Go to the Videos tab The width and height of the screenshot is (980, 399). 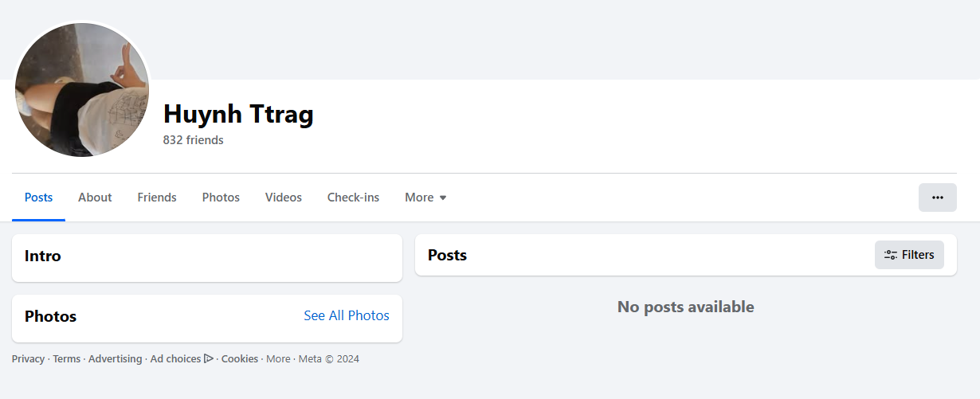point(284,198)
